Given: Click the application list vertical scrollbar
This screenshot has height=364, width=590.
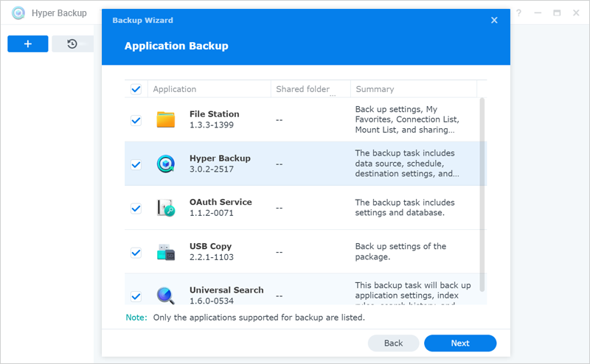Looking at the screenshot, I should [482, 195].
